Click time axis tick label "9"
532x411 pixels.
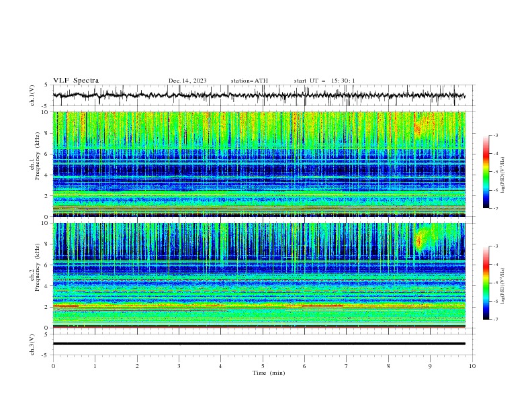coord(430,366)
